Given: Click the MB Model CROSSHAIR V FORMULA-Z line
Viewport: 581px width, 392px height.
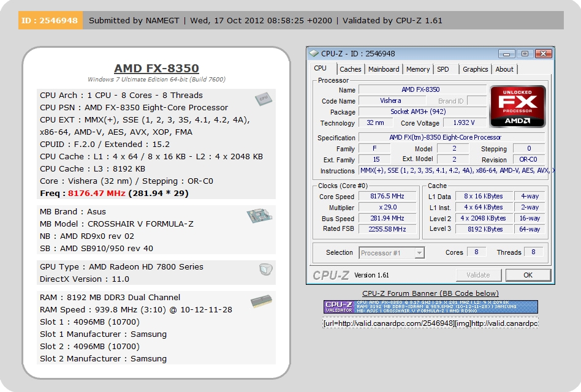Looking at the screenshot, I should pyautogui.click(x=116, y=224).
